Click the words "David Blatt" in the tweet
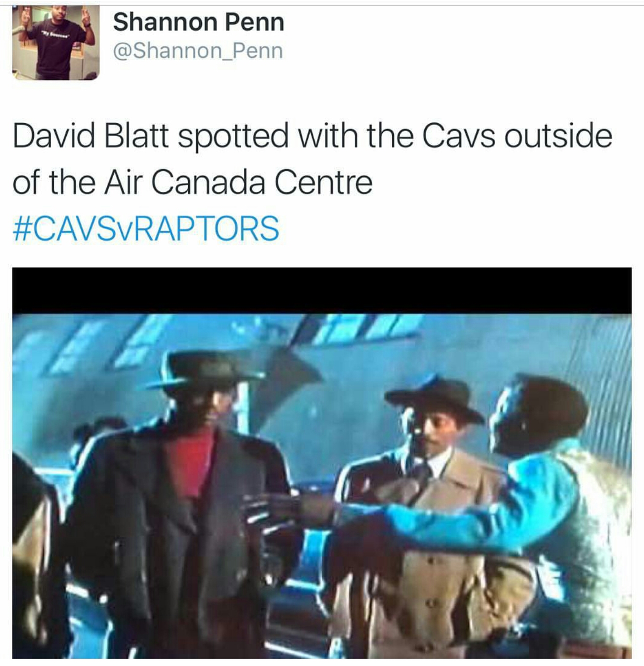 91,136
